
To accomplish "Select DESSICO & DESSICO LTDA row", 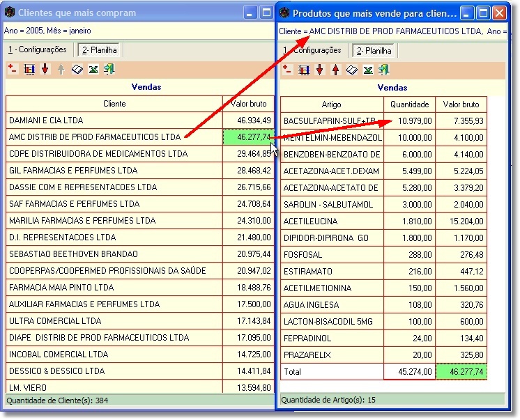I will pyautogui.click(x=114, y=371).
